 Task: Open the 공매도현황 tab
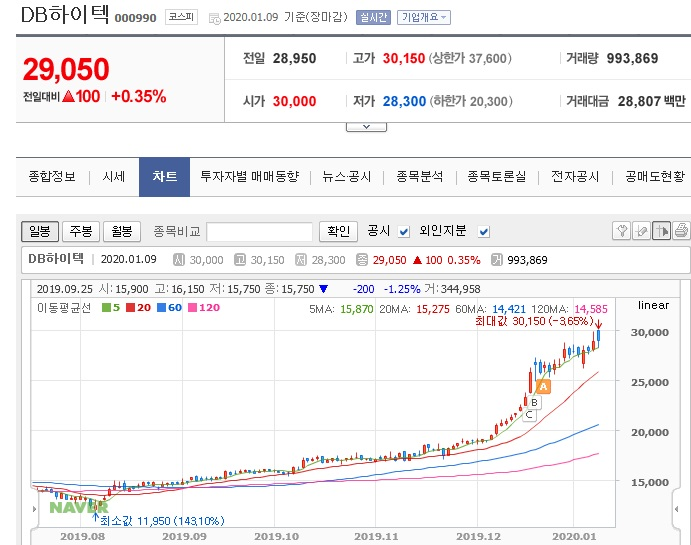[x=655, y=177]
